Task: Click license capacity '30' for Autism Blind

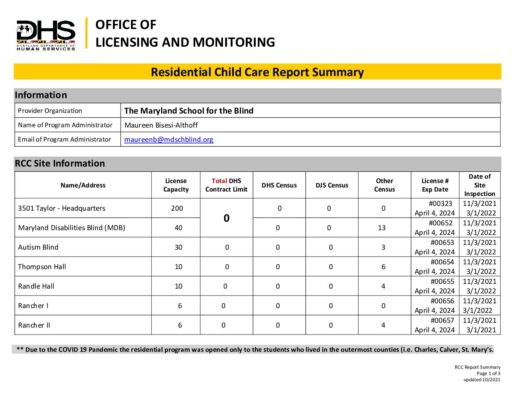Action: (178, 247)
